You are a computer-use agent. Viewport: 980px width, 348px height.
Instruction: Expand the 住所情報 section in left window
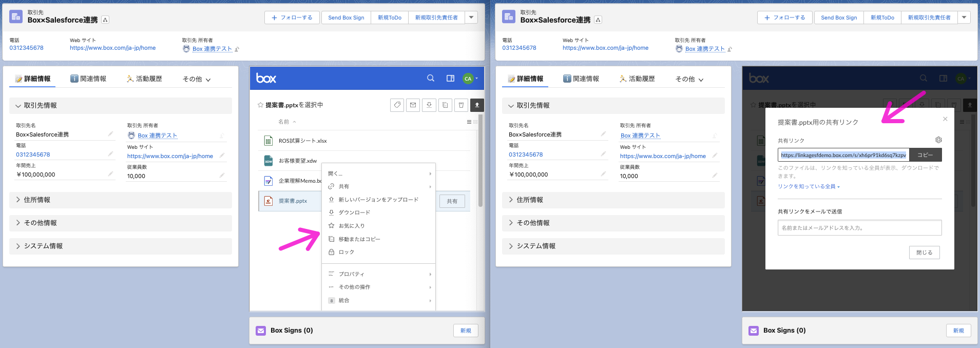tap(121, 200)
